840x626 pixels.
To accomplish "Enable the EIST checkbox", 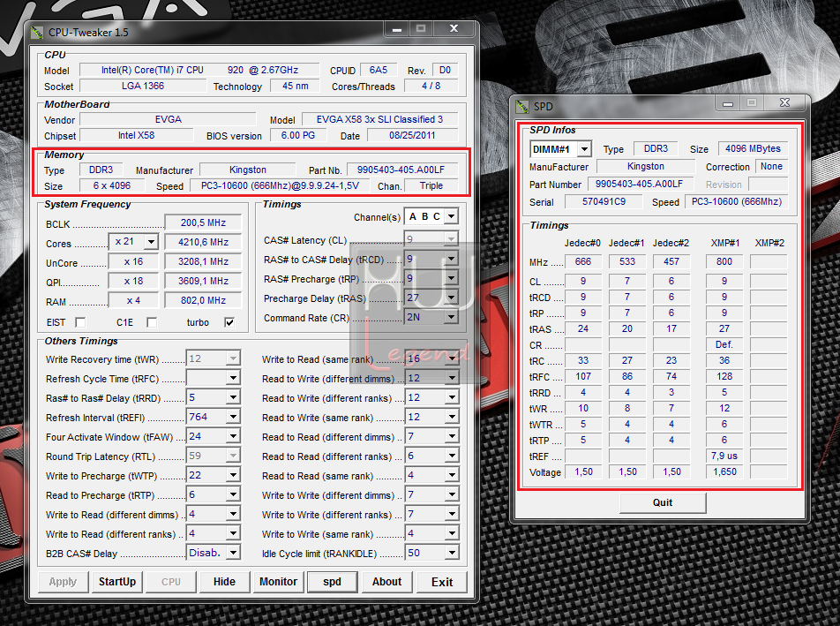I will [x=80, y=322].
